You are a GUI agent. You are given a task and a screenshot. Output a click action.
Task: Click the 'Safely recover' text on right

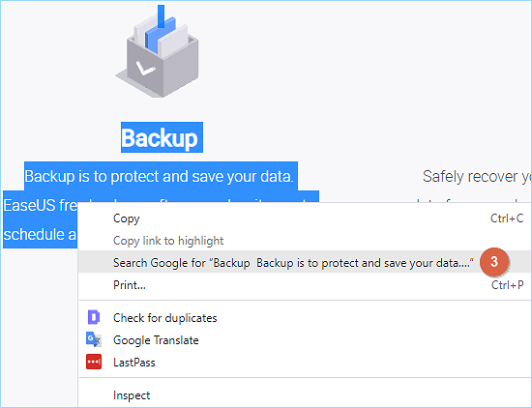coord(469,176)
